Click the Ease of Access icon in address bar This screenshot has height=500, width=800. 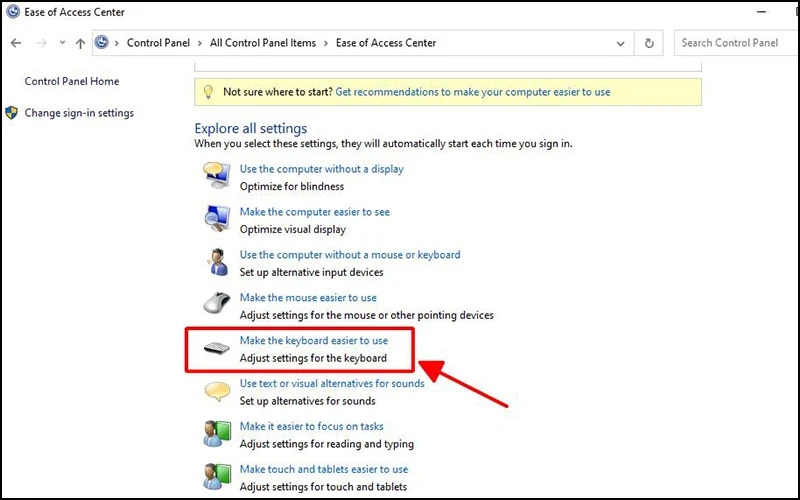tap(102, 42)
